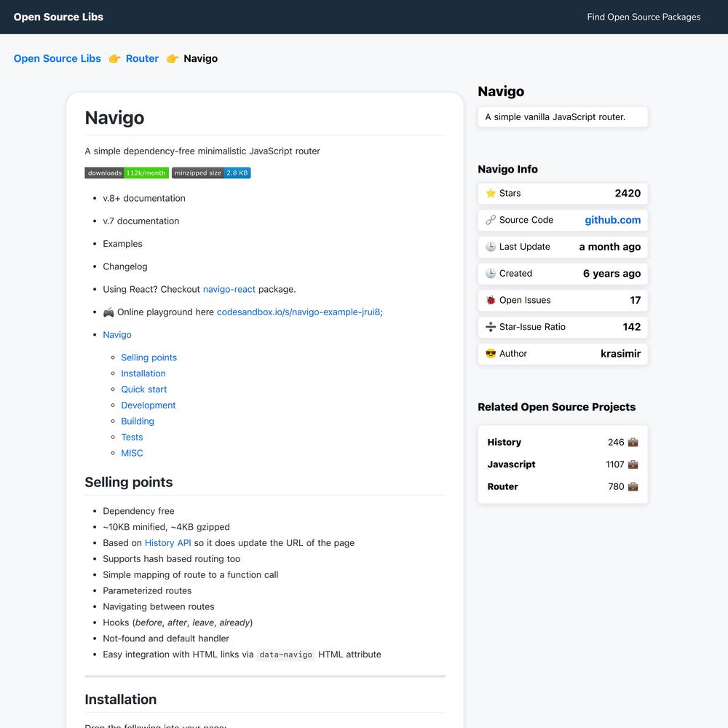
Task: Click the 'Navigo Info' sidebar heading
Action: tap(507, 169)
